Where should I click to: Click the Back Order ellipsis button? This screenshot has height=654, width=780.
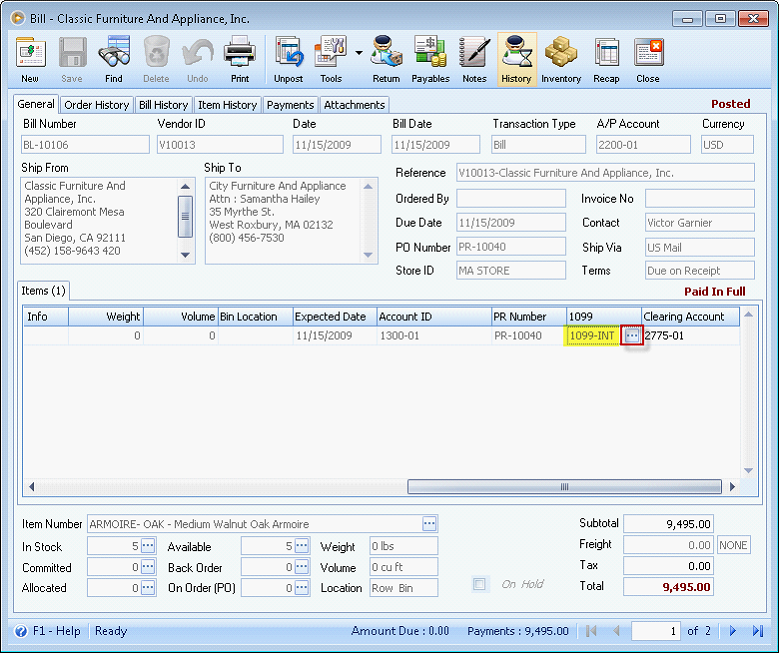pyautogui.click(x=301, y=566)
